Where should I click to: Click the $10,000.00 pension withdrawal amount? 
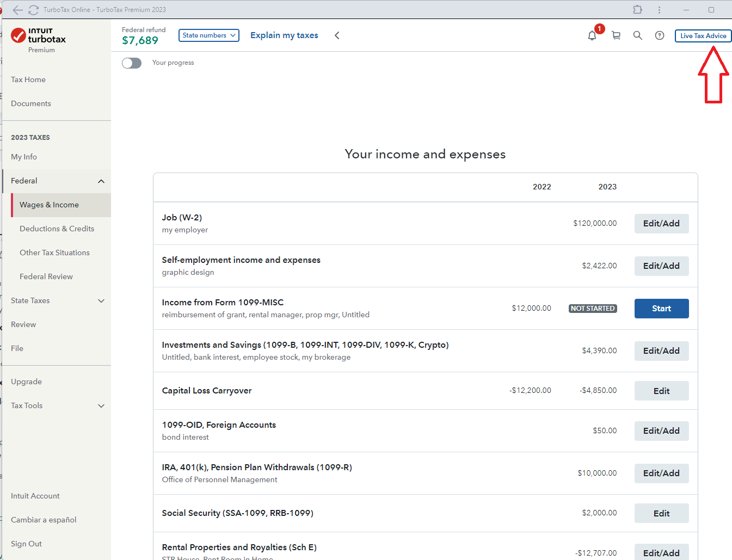[597, 473]
